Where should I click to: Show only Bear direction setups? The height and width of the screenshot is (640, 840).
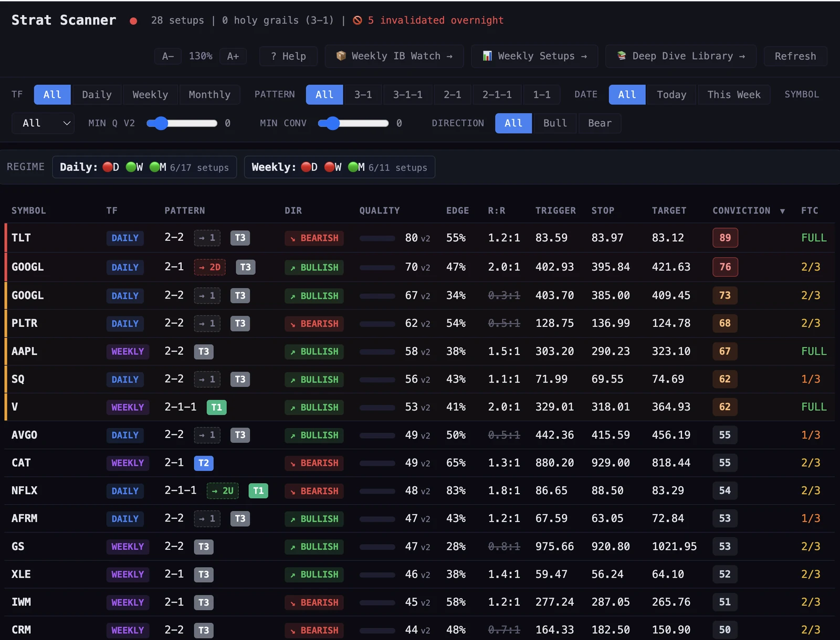pos(600,123)
